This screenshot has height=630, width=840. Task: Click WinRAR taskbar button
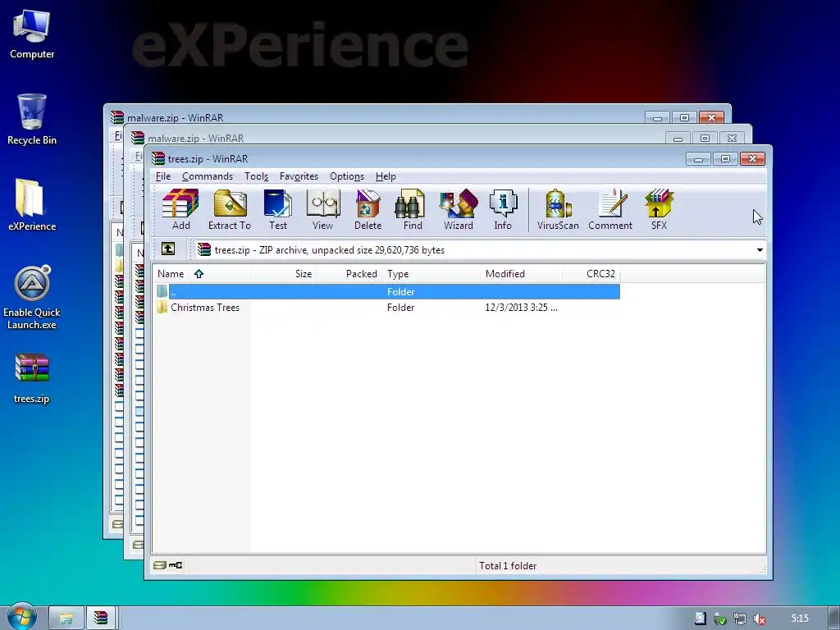coord(101,619)
